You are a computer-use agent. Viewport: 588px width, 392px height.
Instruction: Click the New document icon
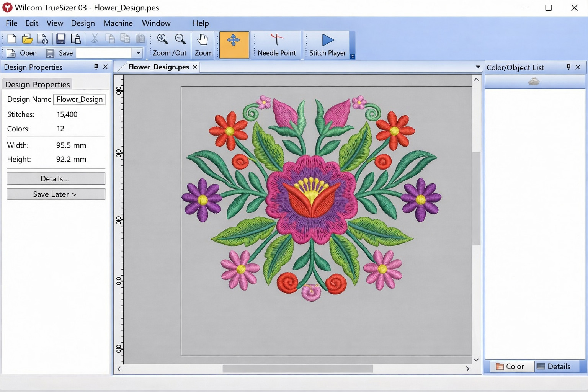pyautogui.click(x=11, y=38)
